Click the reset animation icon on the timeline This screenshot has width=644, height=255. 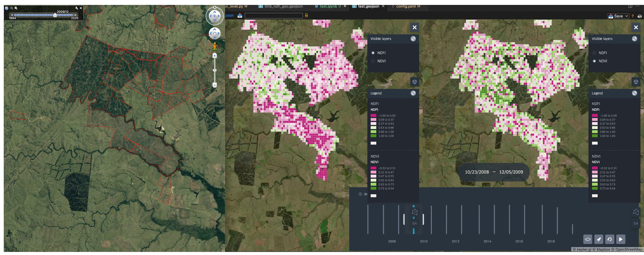click(610, 239)
